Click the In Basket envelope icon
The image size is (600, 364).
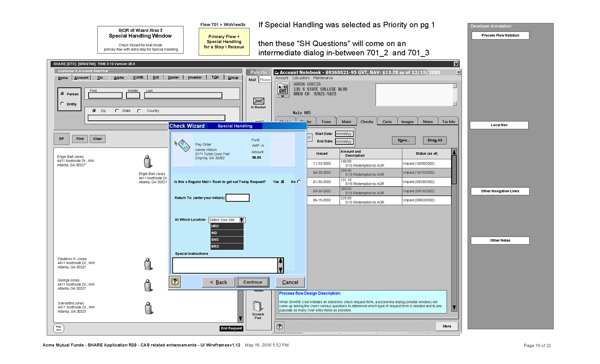(x=258, y=101)
